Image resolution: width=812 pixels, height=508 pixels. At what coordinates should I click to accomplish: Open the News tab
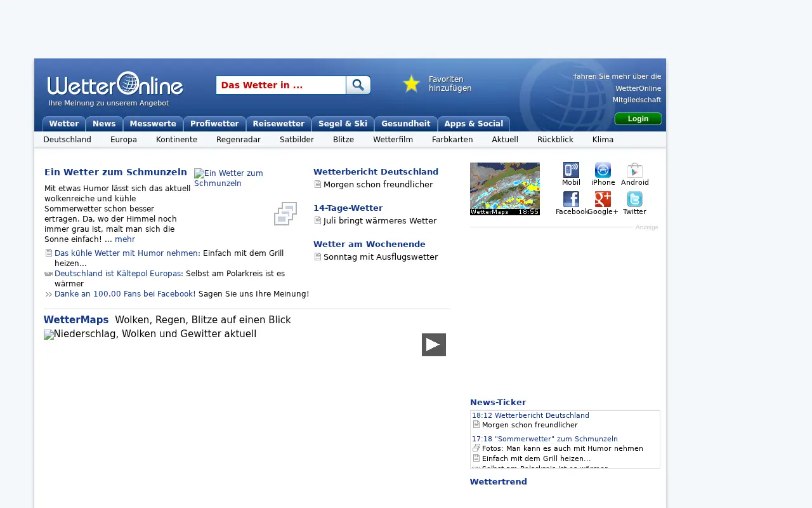coord(104,124)
